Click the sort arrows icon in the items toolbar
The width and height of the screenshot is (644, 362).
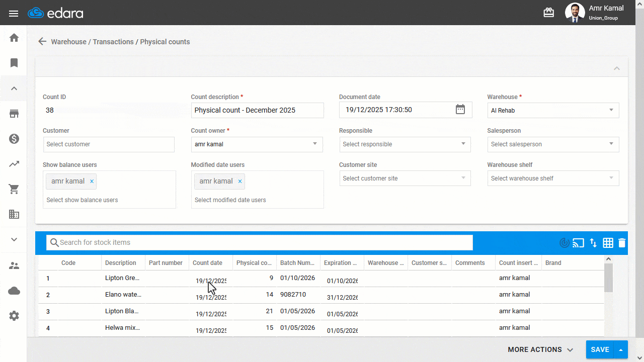593,243
